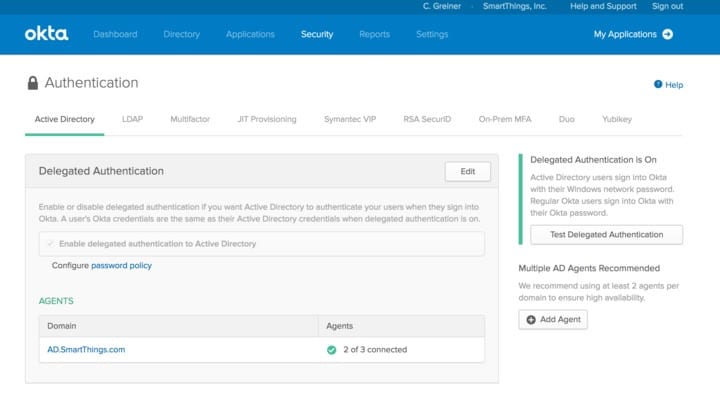Click the plus icon on Add Agent
The image size is (720, 403).
click(531, 319)
